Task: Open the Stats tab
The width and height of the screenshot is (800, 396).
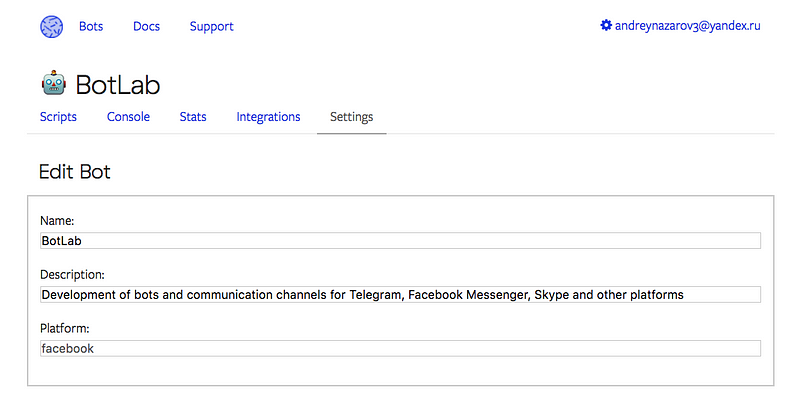Action: (x=193, y=117)
